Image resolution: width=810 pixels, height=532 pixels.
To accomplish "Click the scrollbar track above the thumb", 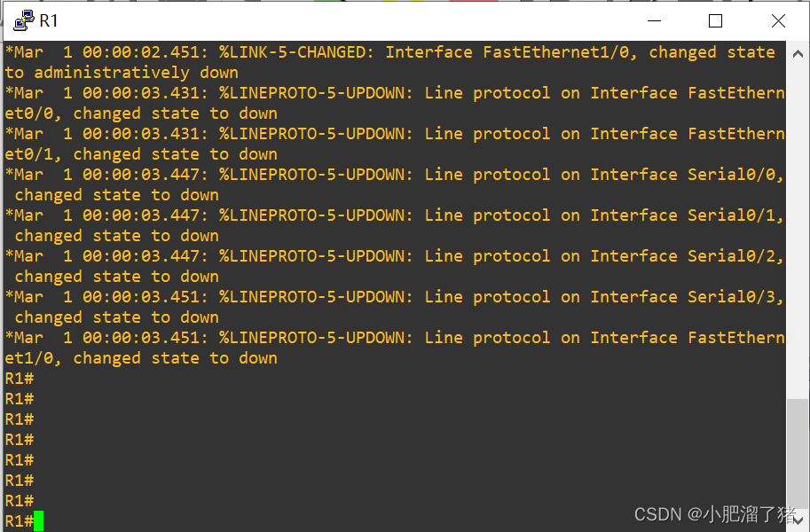I will click(x=797, y=231).
